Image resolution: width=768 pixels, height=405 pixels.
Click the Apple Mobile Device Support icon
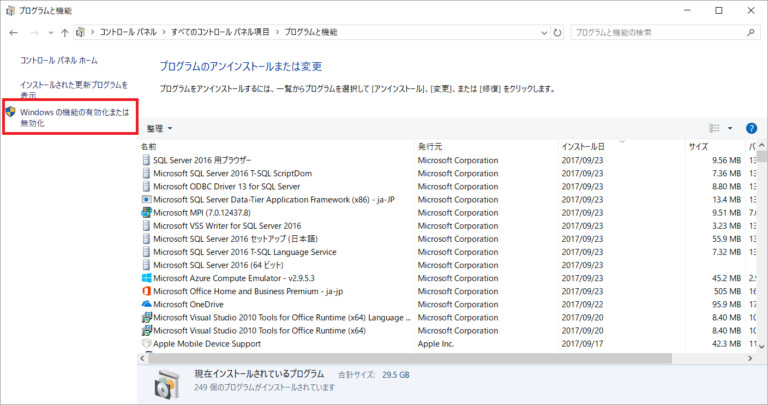(x=146, y=343)
